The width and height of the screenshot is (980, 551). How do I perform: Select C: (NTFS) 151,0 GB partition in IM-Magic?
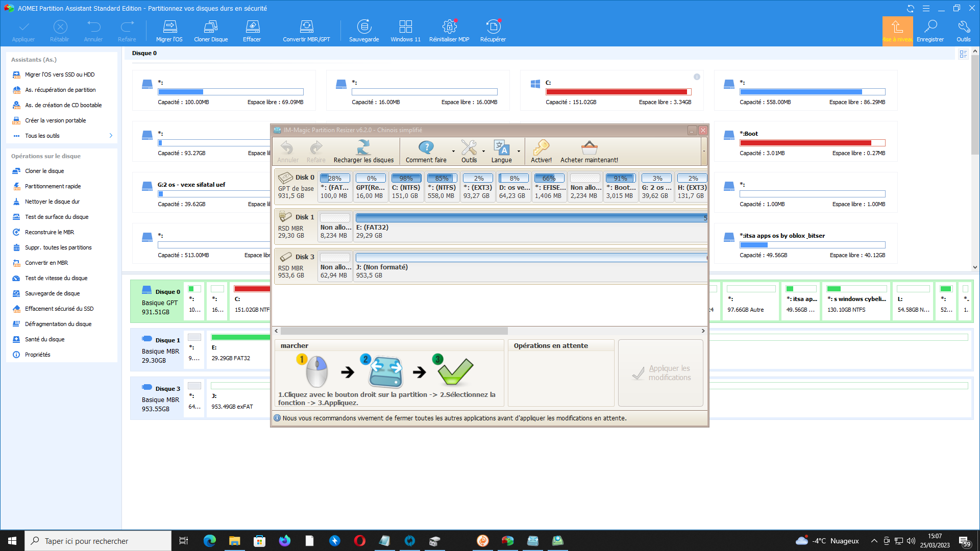[406, 186]
